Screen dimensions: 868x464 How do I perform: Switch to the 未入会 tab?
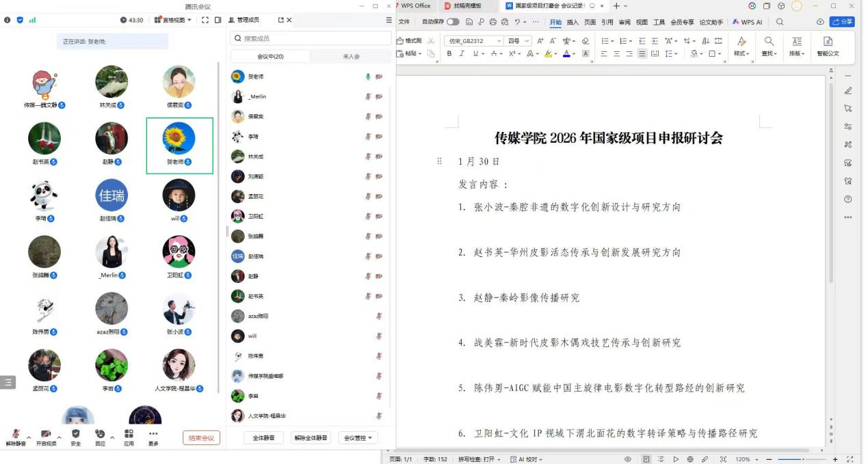[x=351, y=57]
